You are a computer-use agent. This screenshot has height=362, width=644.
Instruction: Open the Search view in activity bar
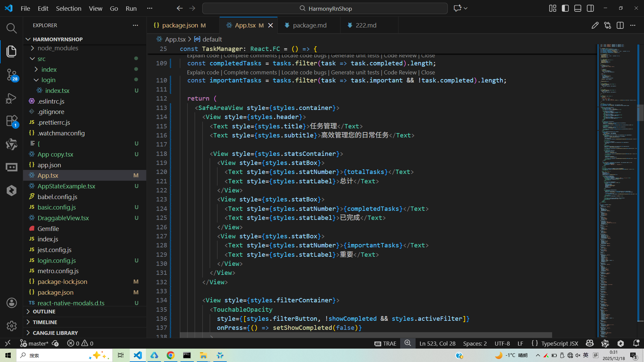(x=11, y=28)
